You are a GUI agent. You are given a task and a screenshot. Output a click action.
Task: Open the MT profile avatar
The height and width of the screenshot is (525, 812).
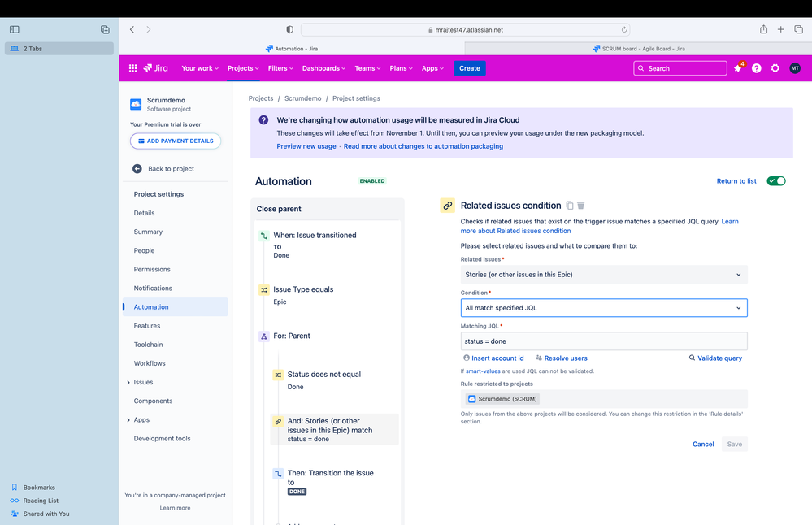point(795,68)
